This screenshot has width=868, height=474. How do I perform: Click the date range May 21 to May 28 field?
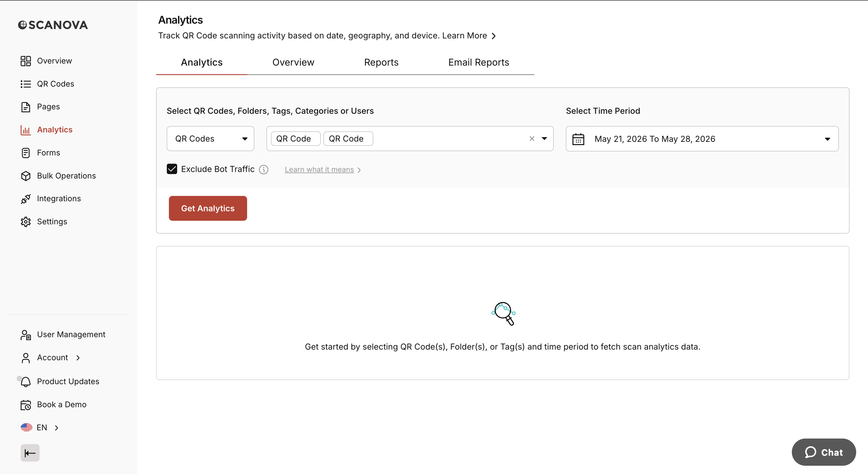tap(702, 139)
